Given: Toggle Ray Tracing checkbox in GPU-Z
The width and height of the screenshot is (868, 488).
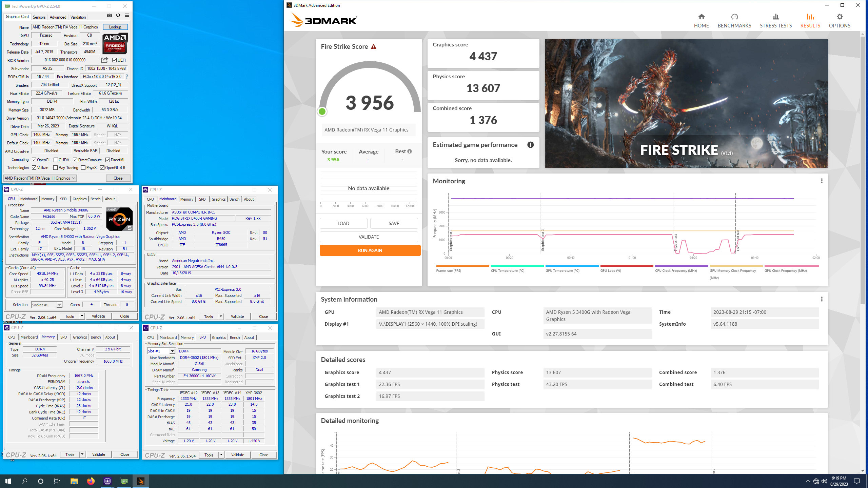Looking at the screenshot, I should pos(56,168).
